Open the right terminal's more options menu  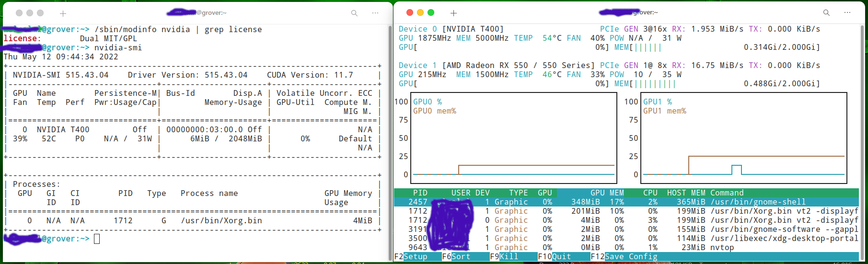847,13
